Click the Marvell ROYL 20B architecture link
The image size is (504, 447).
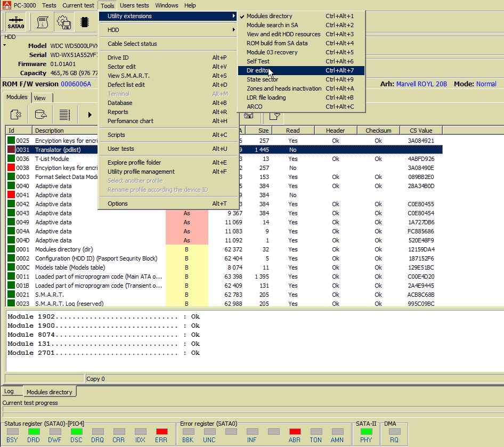coord(421,84)
